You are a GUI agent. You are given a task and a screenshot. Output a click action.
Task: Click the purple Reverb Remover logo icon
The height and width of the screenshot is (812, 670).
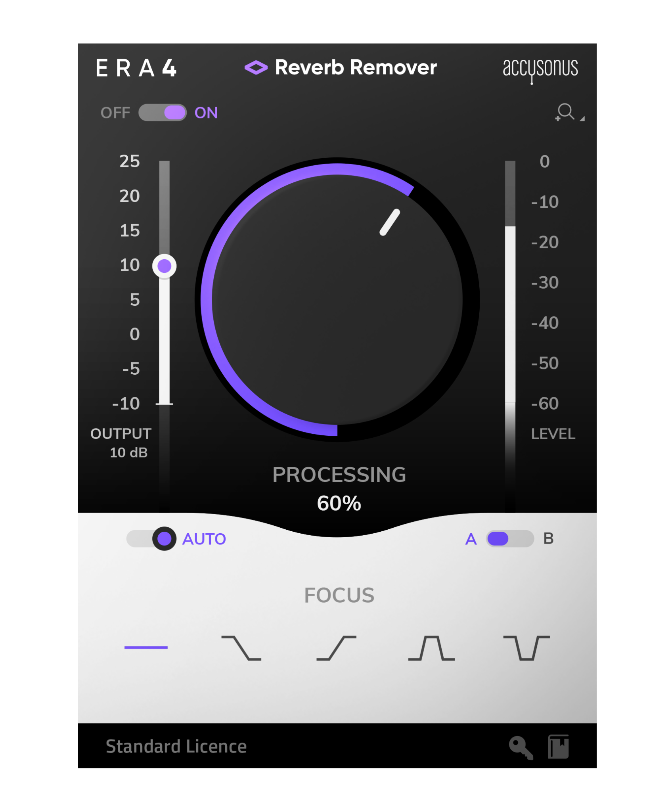click(256, 67)
